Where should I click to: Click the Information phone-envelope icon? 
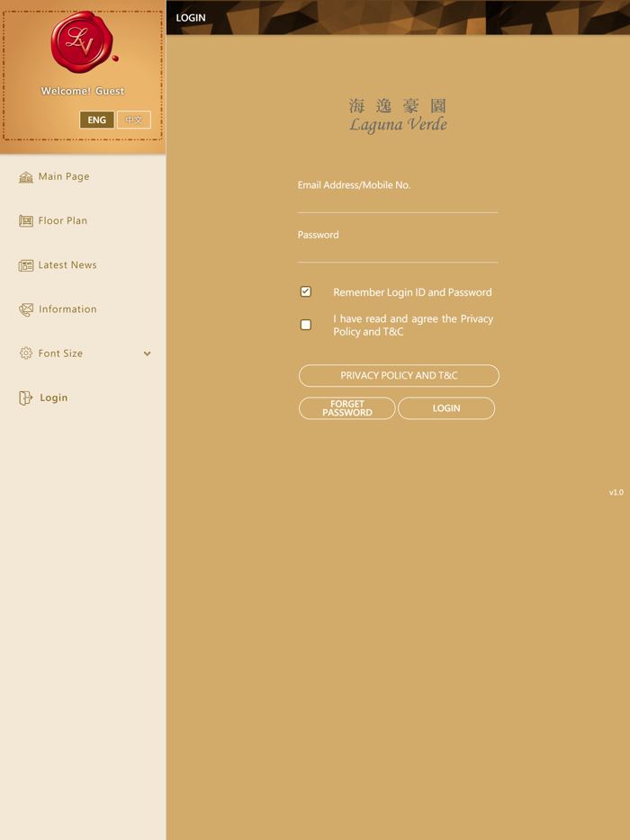tap(26, 309)
